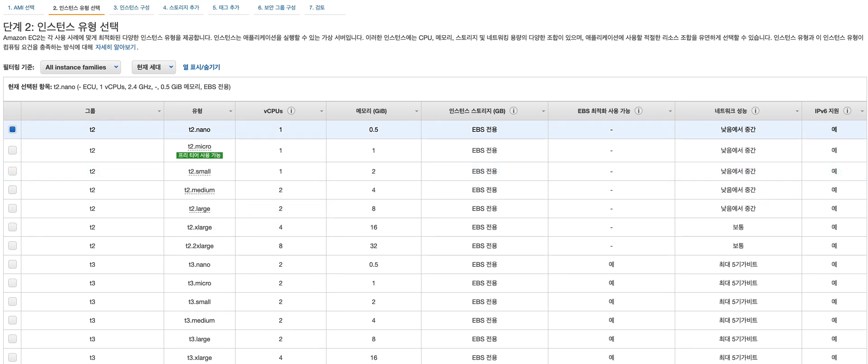Viewport: 868px width, 364px height.
Task: Click the t3.large type cell
Action: (200, 339)
